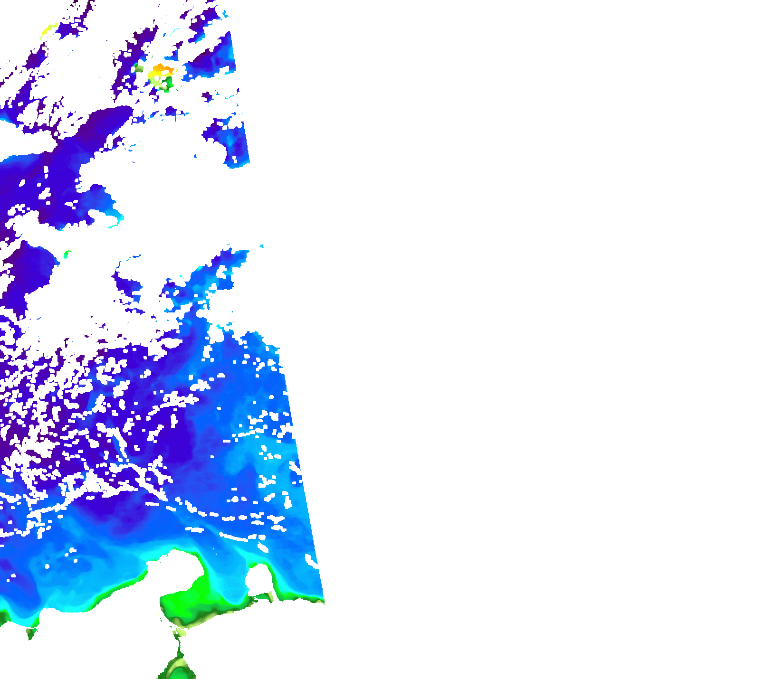The height and width of the screenshot is (679, 784).
Task: Click the tiny green speck on left-middle
Action: tap(67, 255)
